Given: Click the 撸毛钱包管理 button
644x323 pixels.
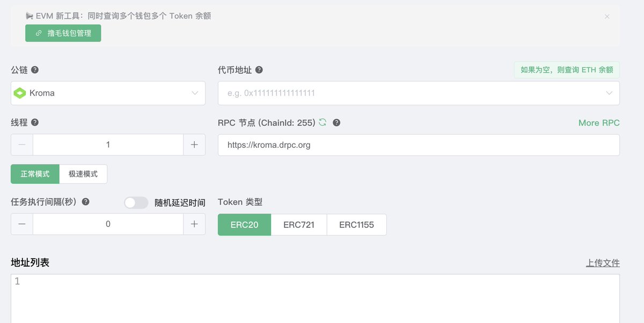Looking at the screenshot, I should coord(63,33).
